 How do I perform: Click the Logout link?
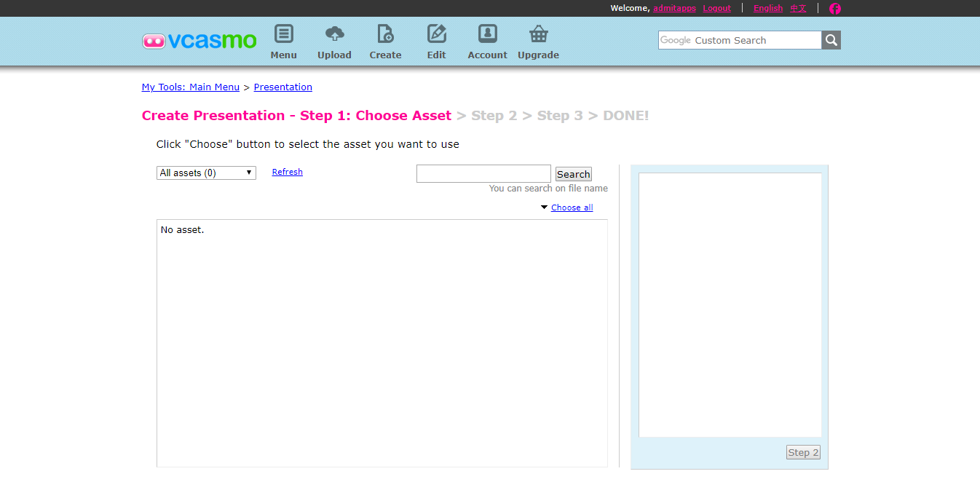[x=716, y=8]
